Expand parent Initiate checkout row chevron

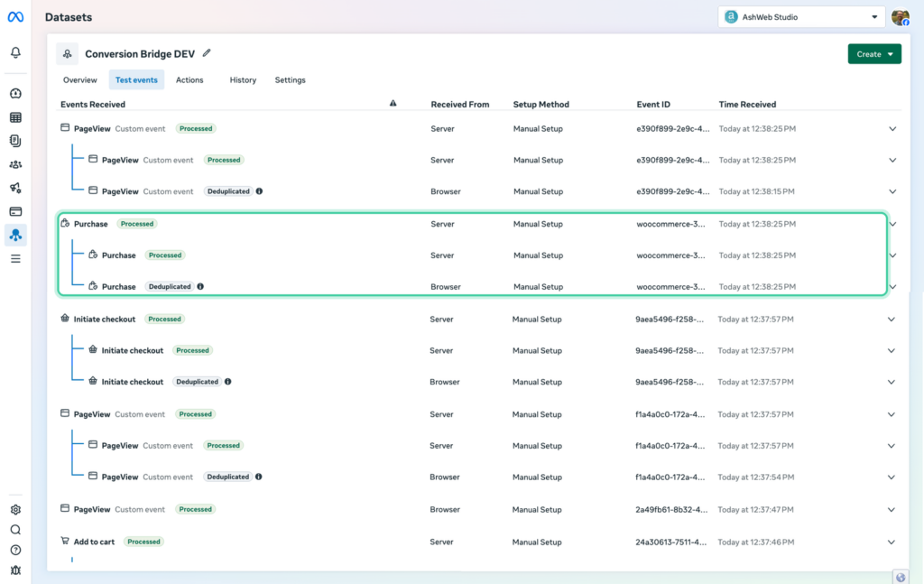click(892, 320)
